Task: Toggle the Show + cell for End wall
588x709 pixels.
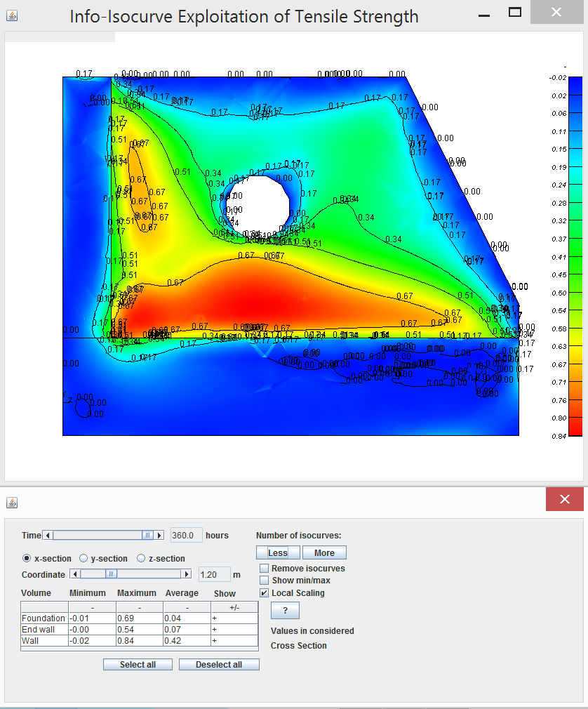Action: (x=234, y=630)
